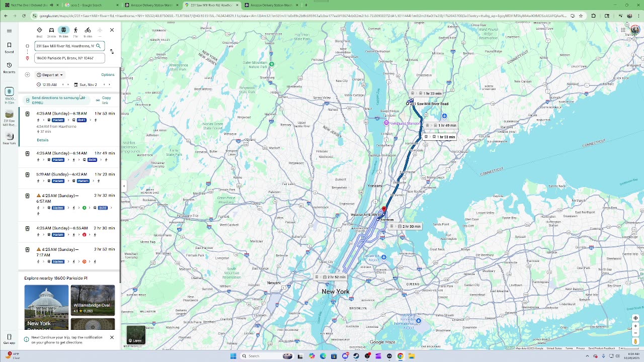The width and height of the screenshot is (644, 362).
Task: Click the Google apps grid icon
Action: (623, 30)
